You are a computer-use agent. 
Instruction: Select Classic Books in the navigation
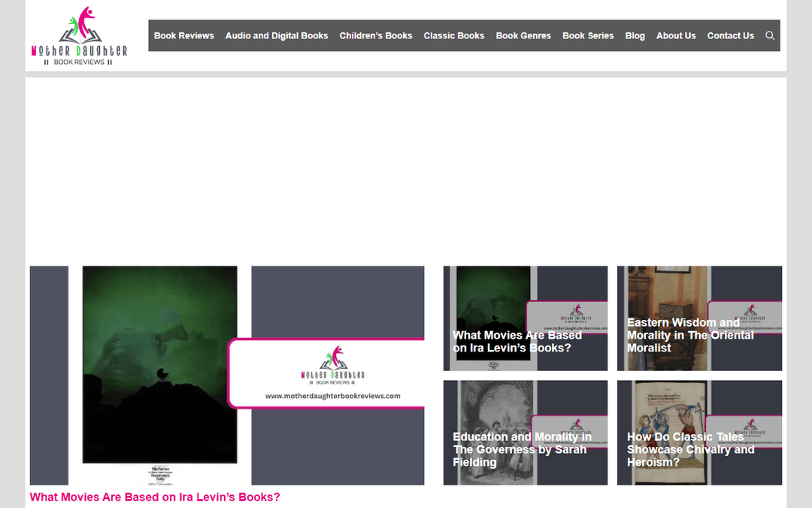click(x=453, y=36)
